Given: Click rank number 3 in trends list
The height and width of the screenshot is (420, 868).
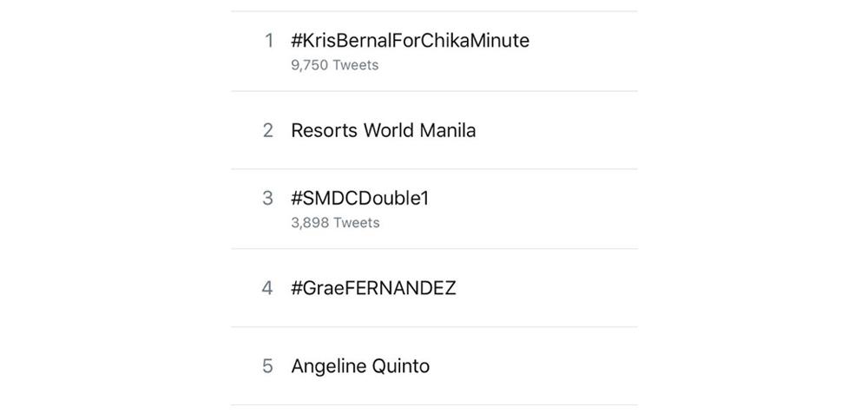Looking at the screenshot, I should pos(268,199).
